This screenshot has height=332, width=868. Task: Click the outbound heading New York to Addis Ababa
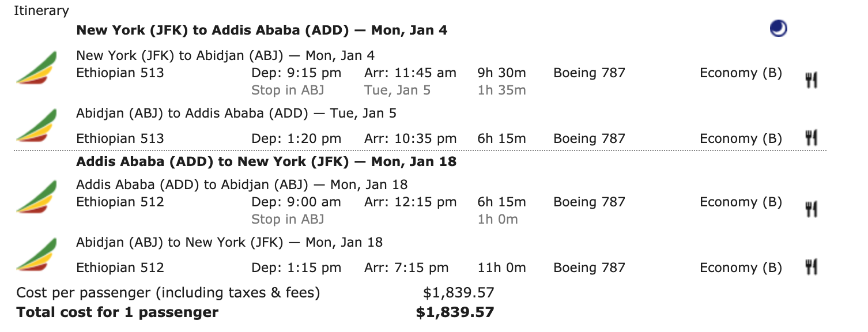pos(262,30)
